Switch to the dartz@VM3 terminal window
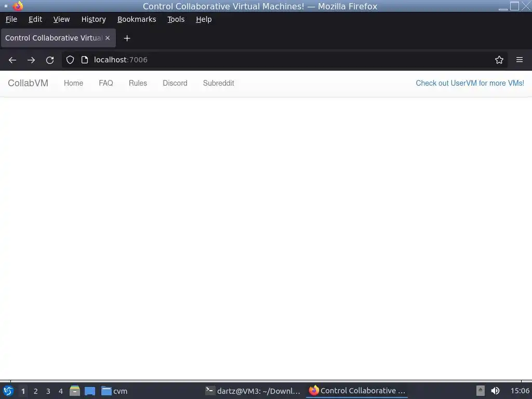The image size is (532, 399). pyautogui.click(x=253, y=391)
